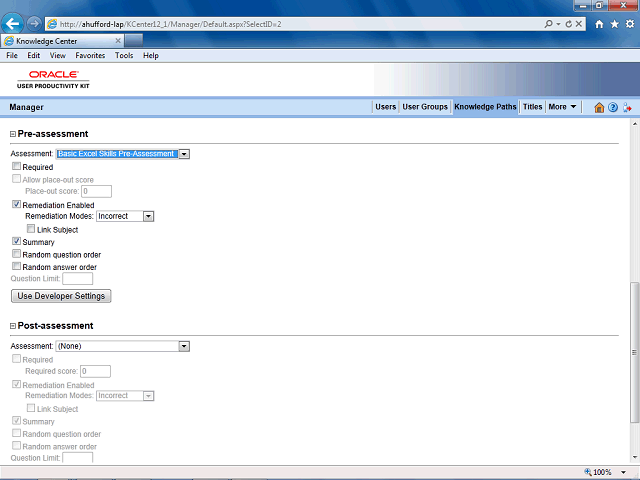The image size is (640, 480).
Task: Toggle Post-assessment Random answer order
Action: 16,445
